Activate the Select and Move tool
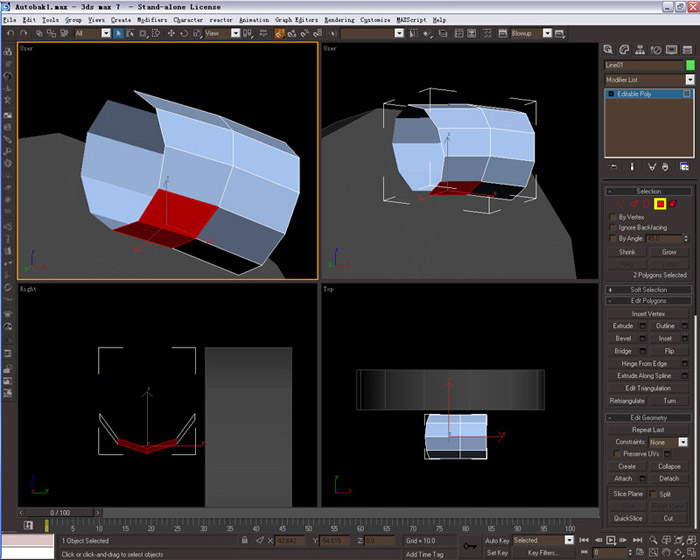This screenshot has width=700, height=560. tap(171, 33)
